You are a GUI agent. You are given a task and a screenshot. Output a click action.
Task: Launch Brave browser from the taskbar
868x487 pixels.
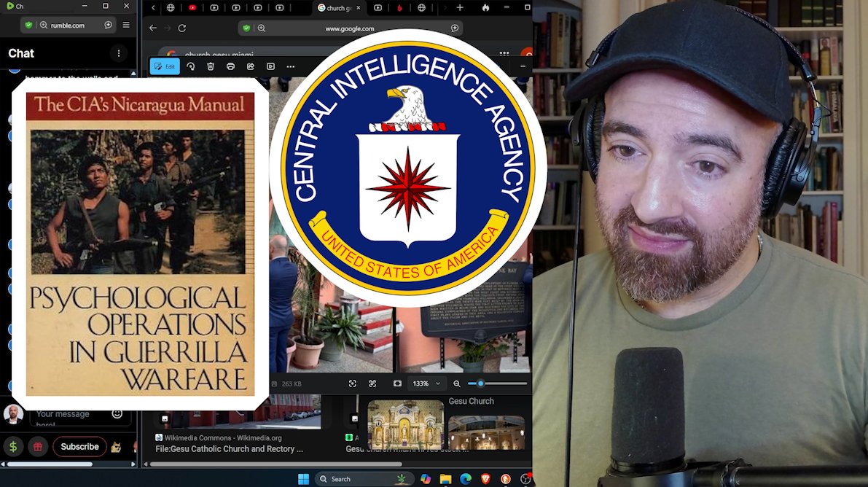485,479
